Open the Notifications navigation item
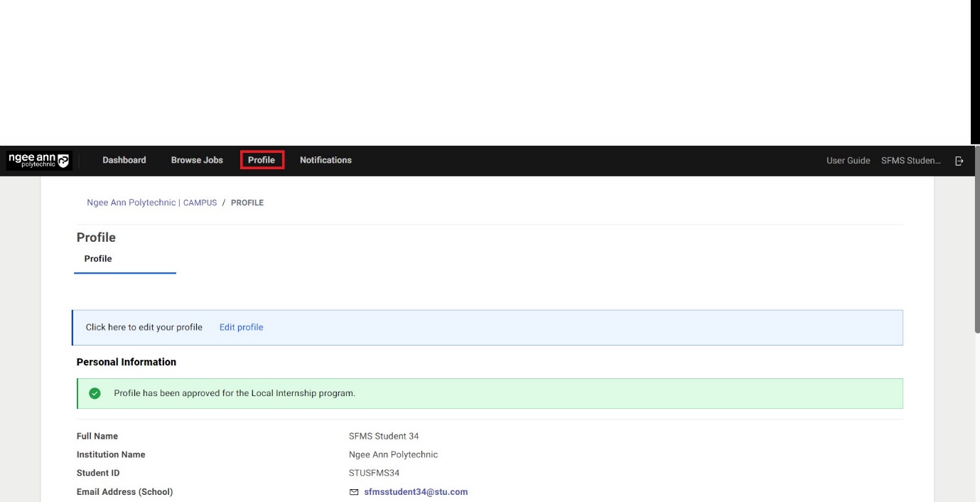 point(325,160)
